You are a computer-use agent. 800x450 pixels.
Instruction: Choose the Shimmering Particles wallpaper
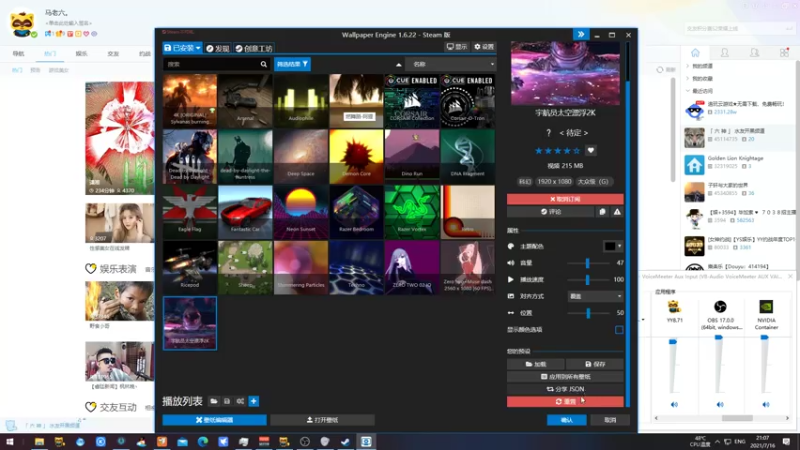[x=301, y=267]
